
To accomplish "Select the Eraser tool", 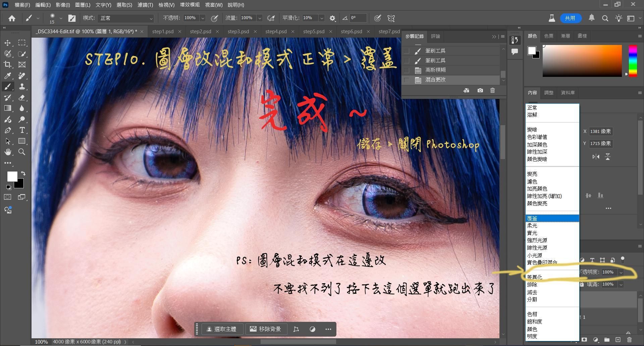I will point(22,98).
